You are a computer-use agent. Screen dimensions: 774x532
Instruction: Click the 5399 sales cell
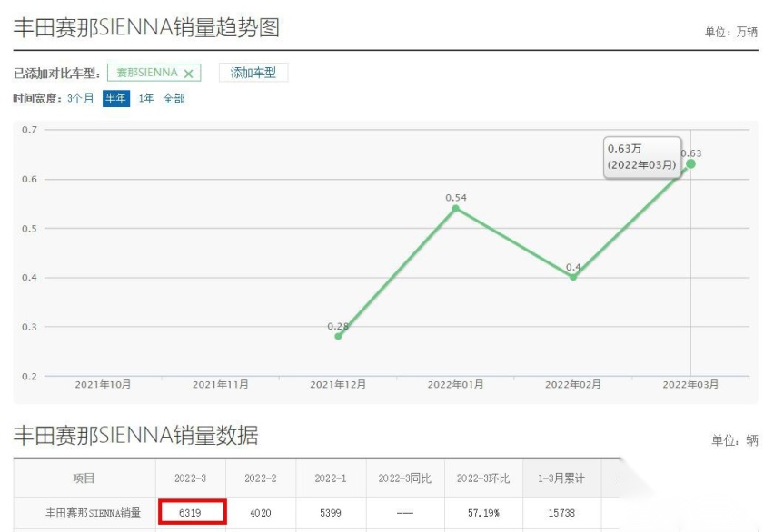[331, 513]
